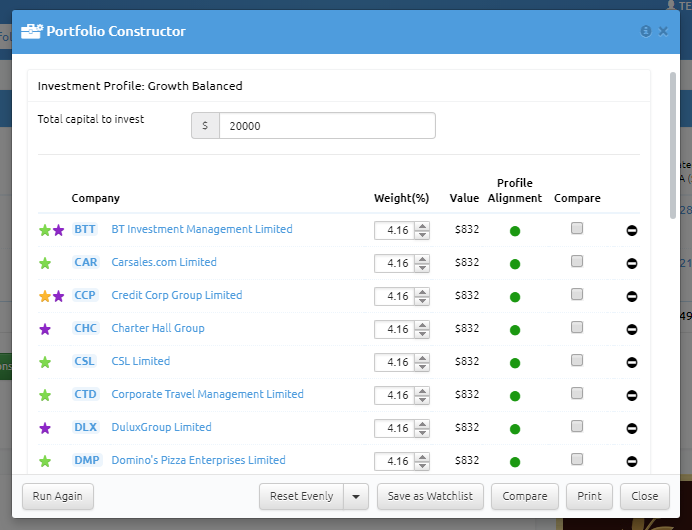Tick Compare checkbox for Credit Corp Group
The width and height of the screenshot is (692, 530).
[577, 294]
